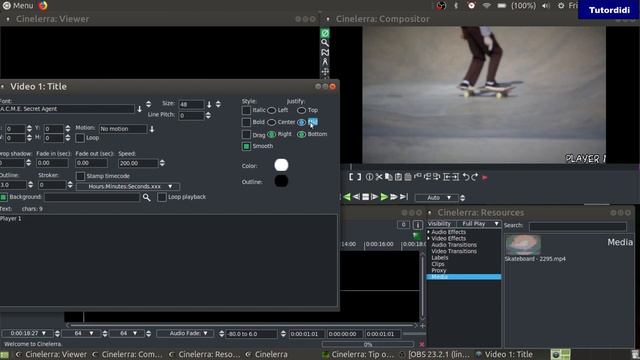
Task: Open the Motion type dropdown arrow
Action: pyautogui.click(x=152, y=129)
